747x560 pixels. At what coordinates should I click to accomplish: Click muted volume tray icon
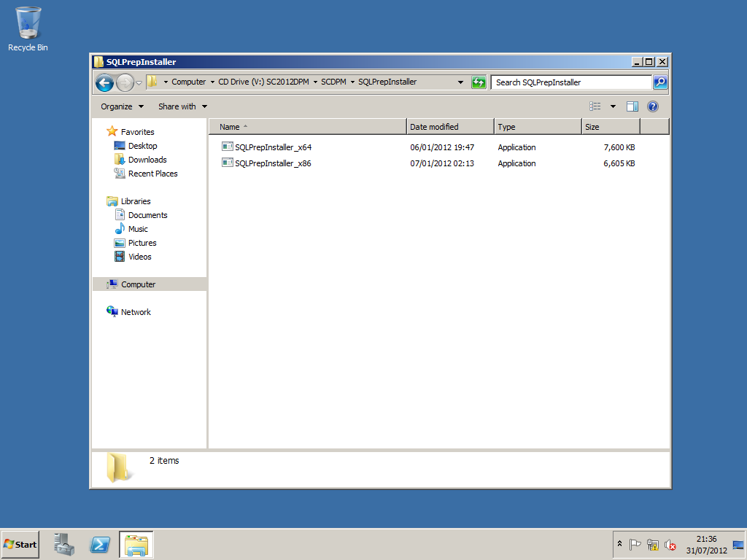(670, 544)
